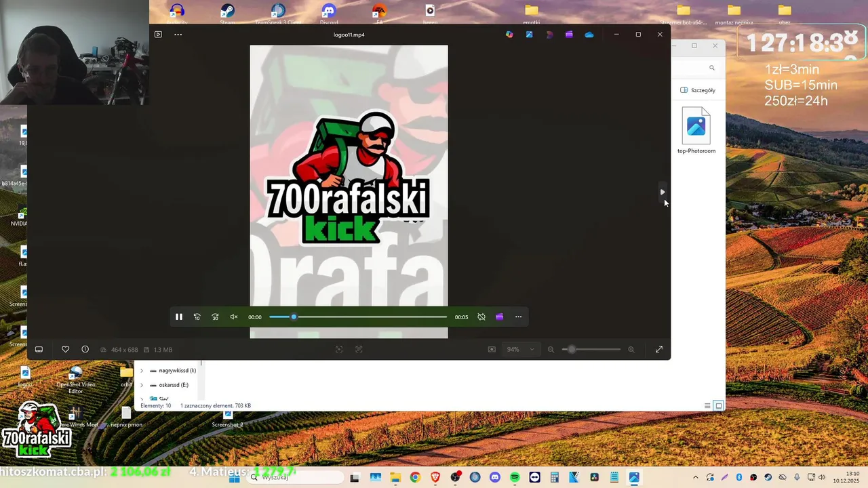The width and height of the screenshot is (868, 488).
Task: Open Steam desktop shortcut
Action: click(x=227, y=14)
